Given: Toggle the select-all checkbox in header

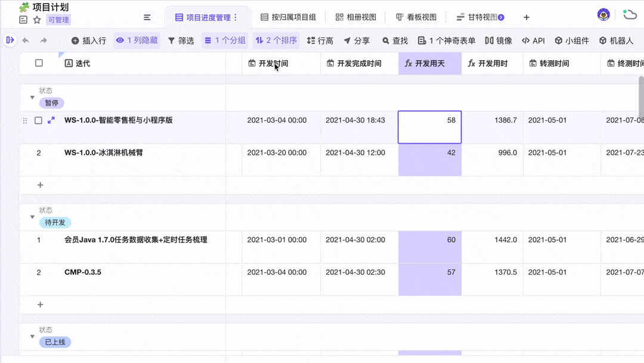Looking at the screenshot, I should click(39, 63).
